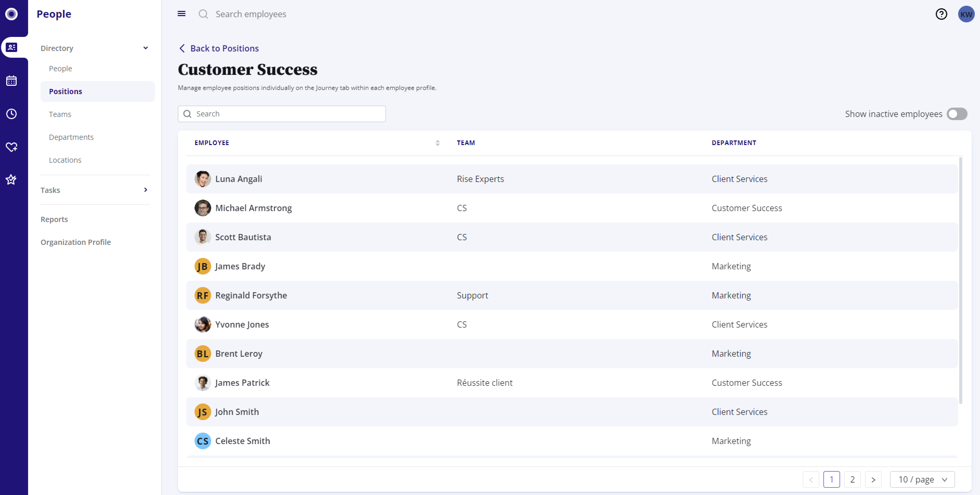The image size is (980, 495).
Task: Click the previous page arrow
Action: click(811, 479)
